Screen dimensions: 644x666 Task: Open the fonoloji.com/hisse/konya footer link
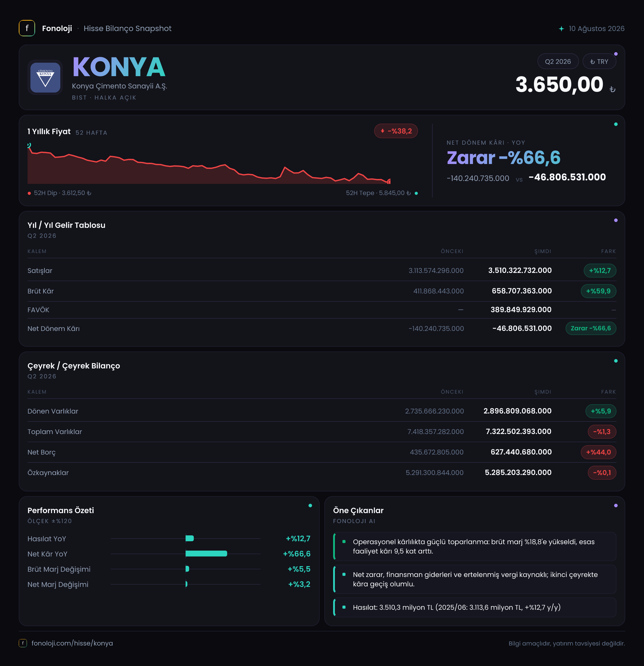coord(72,643)
